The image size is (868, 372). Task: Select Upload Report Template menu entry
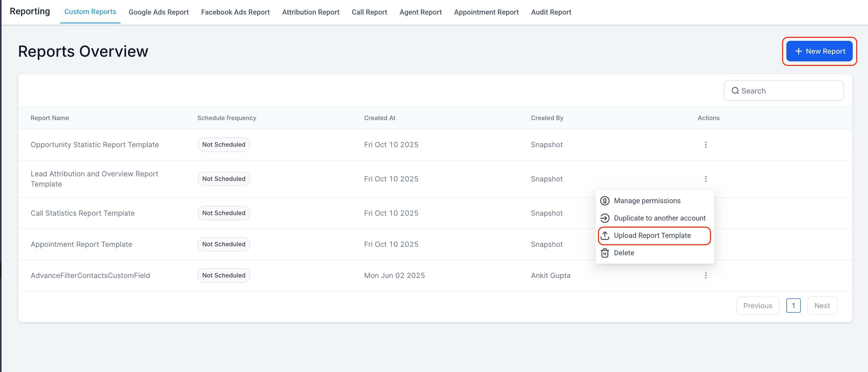coord(652,236)
